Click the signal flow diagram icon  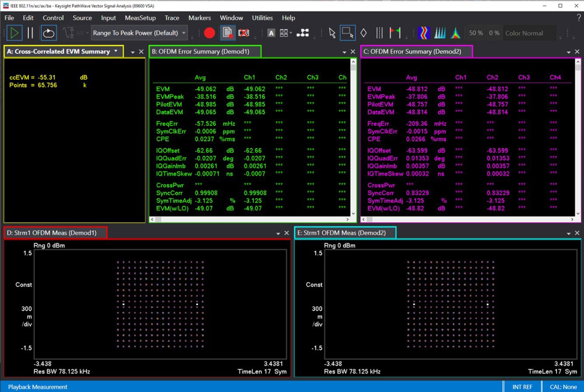pos(302,33)
